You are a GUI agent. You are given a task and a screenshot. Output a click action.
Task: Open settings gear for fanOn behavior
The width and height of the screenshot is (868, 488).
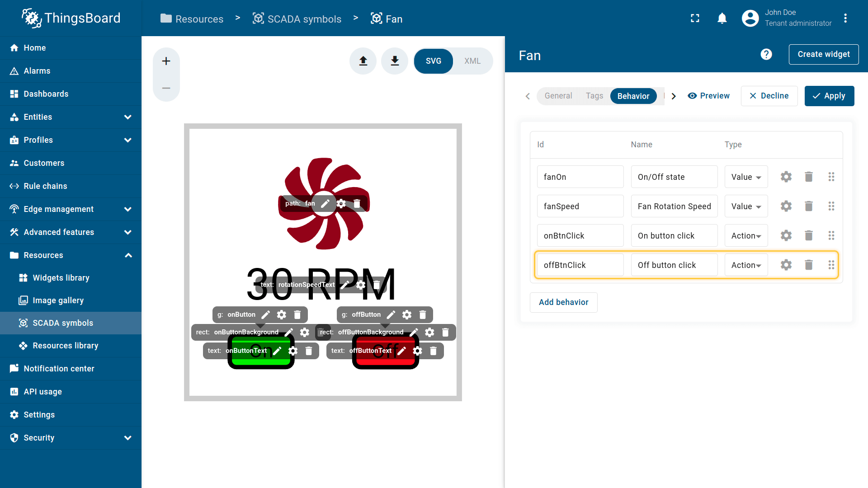[786, 177]
